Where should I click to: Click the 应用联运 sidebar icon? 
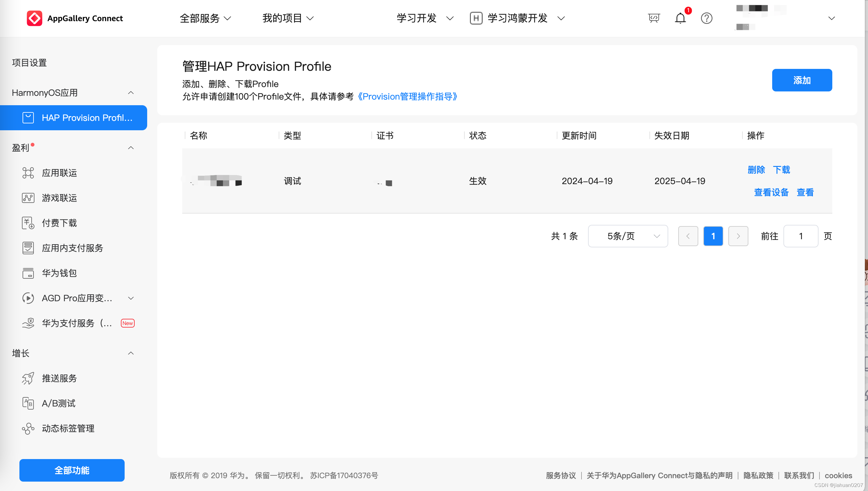28,173
